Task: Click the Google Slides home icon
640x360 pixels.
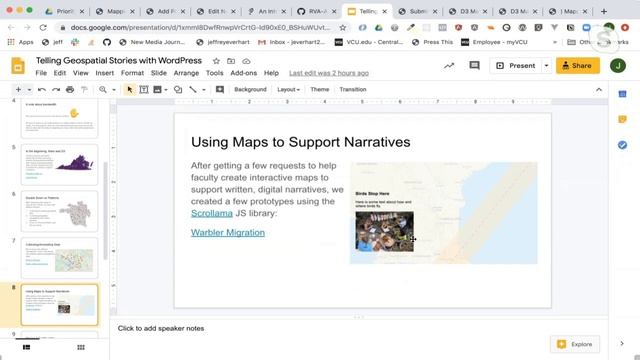Action: [18, 66]
